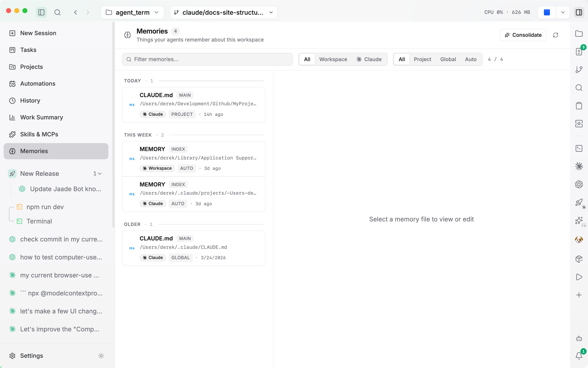Screen dimensions: 588x368
Task: Refresh the memories list
Action: click(x=556, y=35)
